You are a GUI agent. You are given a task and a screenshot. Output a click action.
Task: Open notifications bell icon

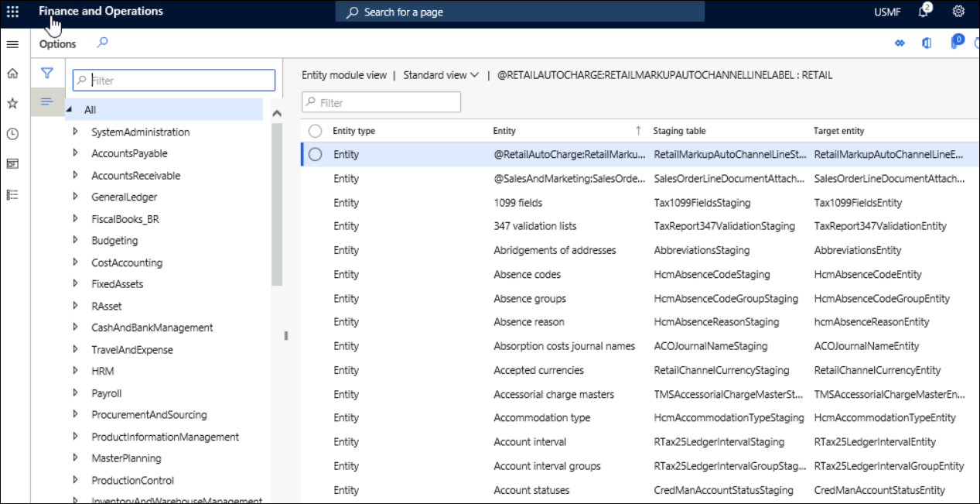(x=924, y=12)
